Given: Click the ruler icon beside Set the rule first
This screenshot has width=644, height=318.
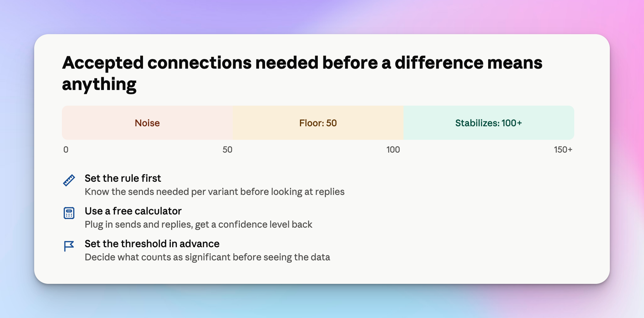Looking at the screenshot, I should 69,180.
